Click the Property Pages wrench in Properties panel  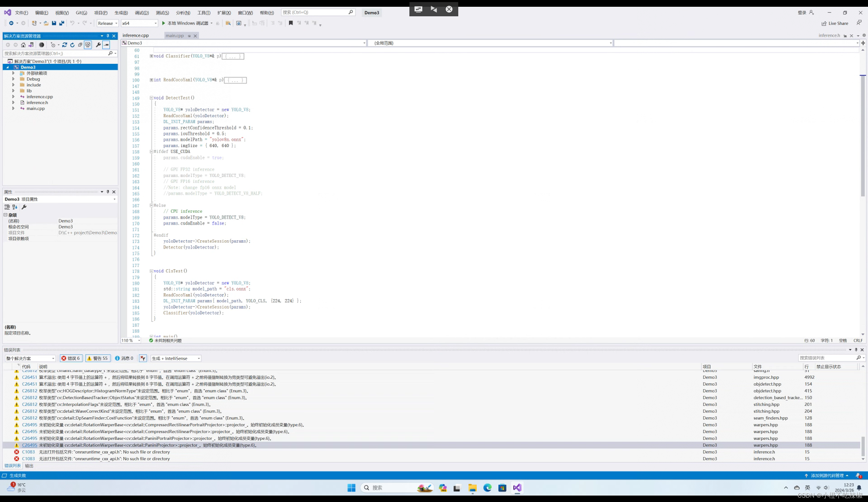[x=24, y=207]
